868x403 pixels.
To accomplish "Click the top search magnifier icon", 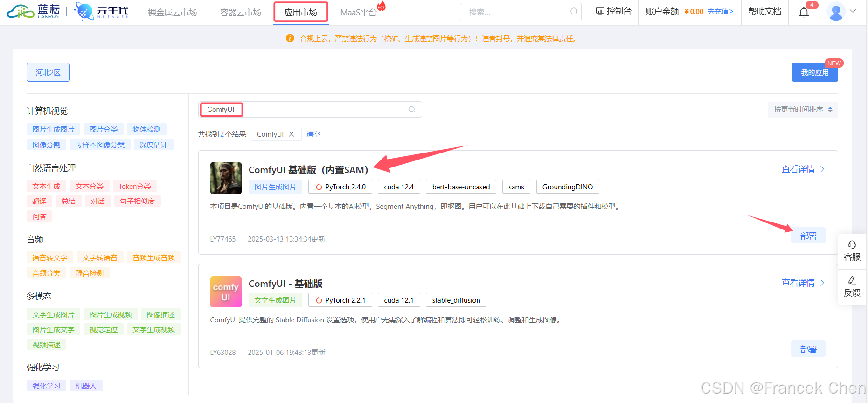I will coord(574,12).
